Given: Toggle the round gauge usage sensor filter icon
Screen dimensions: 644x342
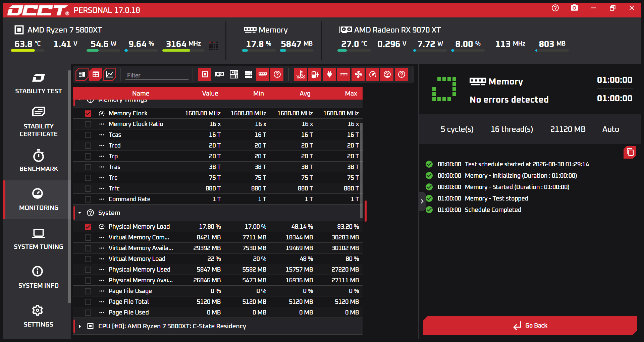Looking at the screenshot, I should tap(387, 74).
